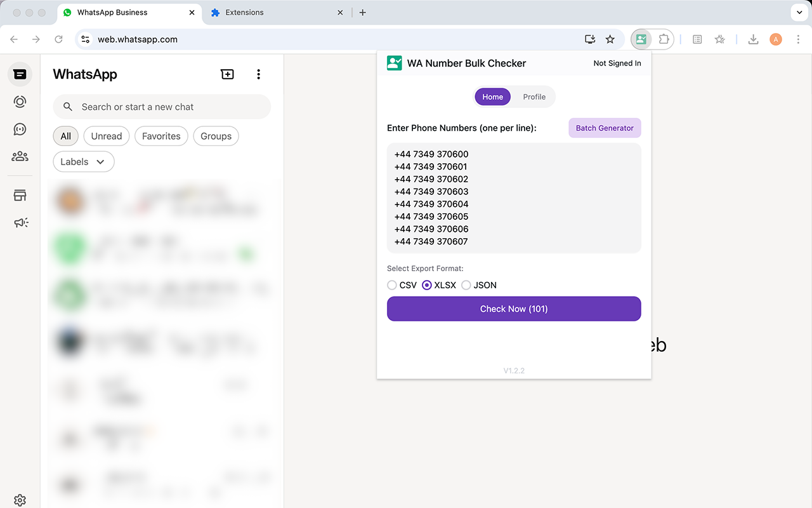Click the Unread chat filter

106,136
